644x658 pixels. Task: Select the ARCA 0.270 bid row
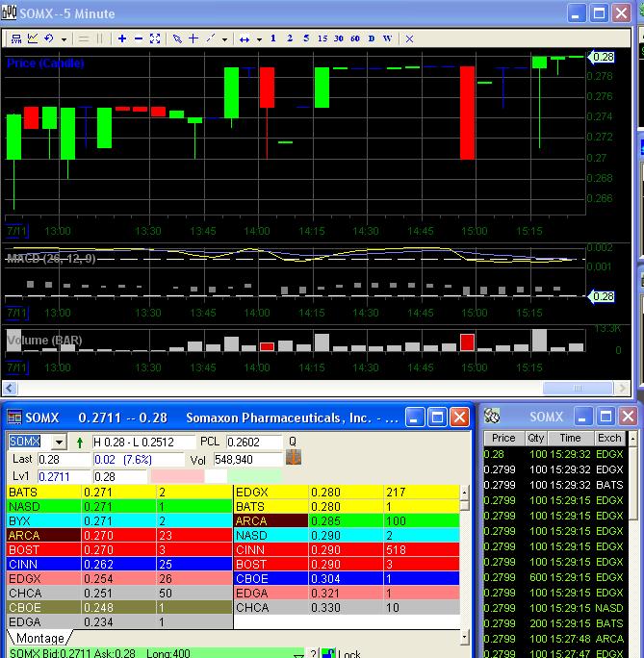(119, 536)
